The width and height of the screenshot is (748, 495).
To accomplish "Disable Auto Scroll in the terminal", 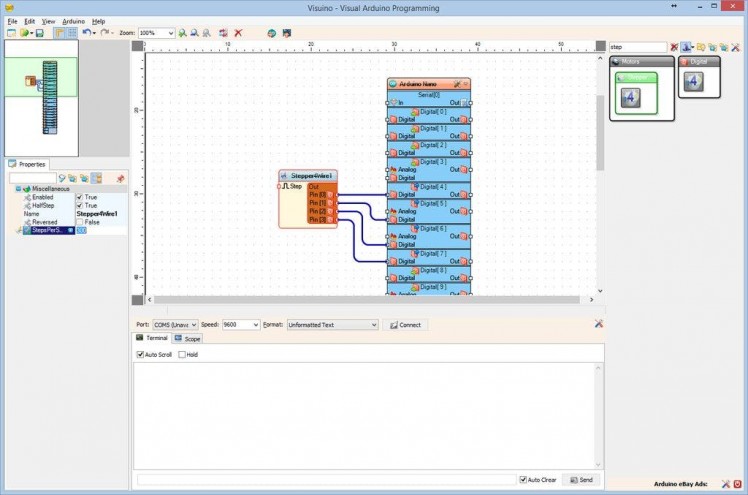I will click(x=140, y=354).
